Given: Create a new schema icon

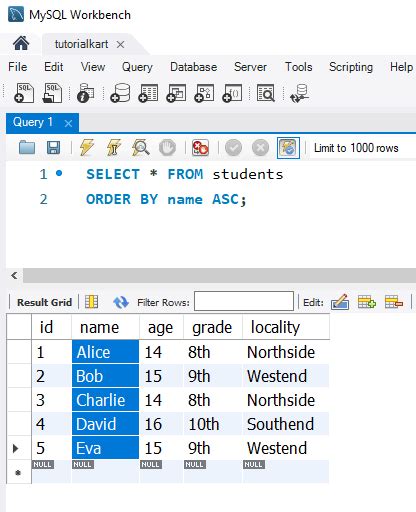Looking at the screenshot, I should pos(120,93).
